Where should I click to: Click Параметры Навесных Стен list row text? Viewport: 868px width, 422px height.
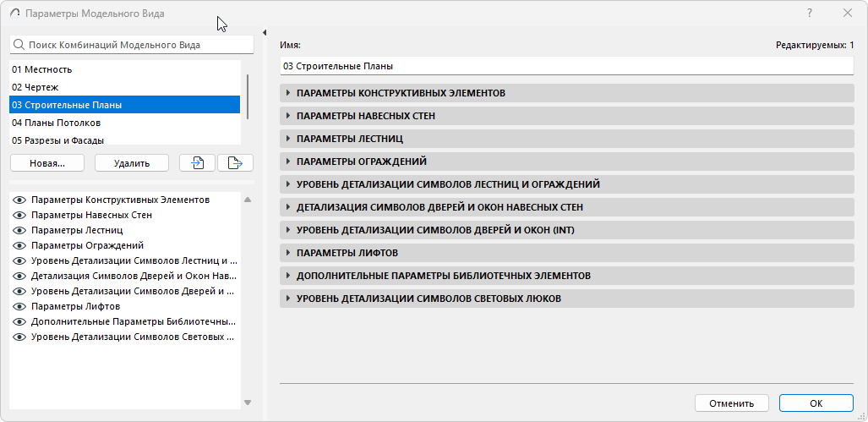click(x=91, y=215)
